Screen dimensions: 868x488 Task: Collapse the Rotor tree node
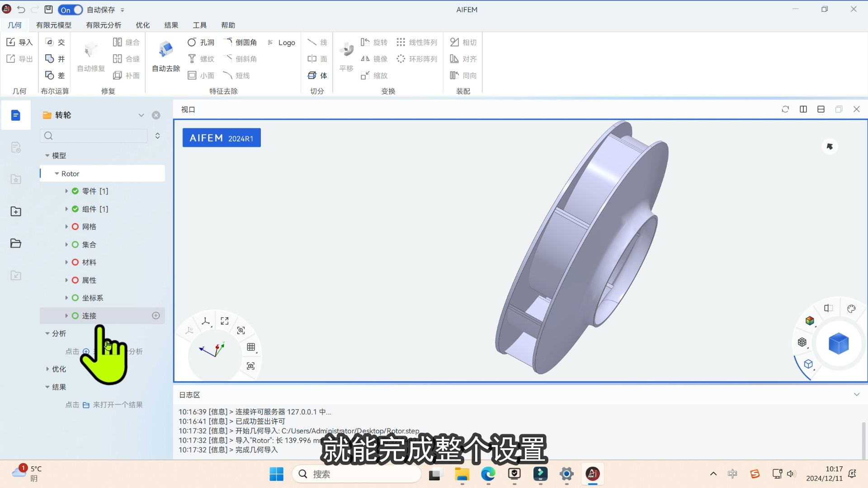(x=57, y=174)
